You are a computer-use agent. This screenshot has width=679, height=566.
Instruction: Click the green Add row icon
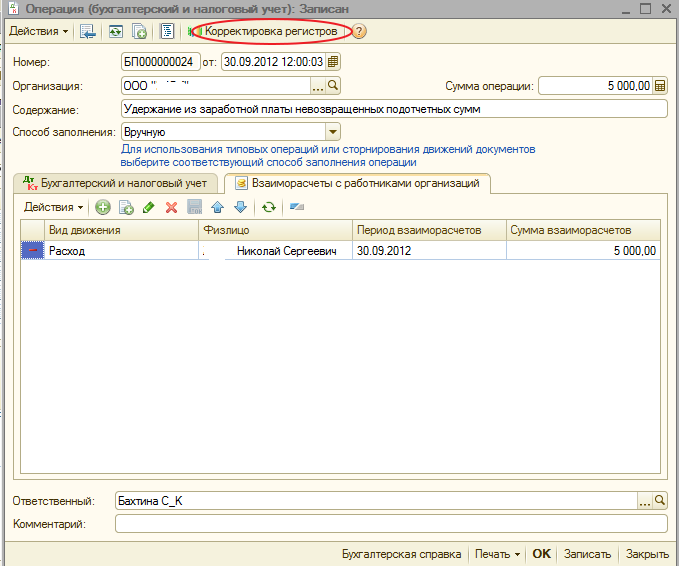point(103,207)
